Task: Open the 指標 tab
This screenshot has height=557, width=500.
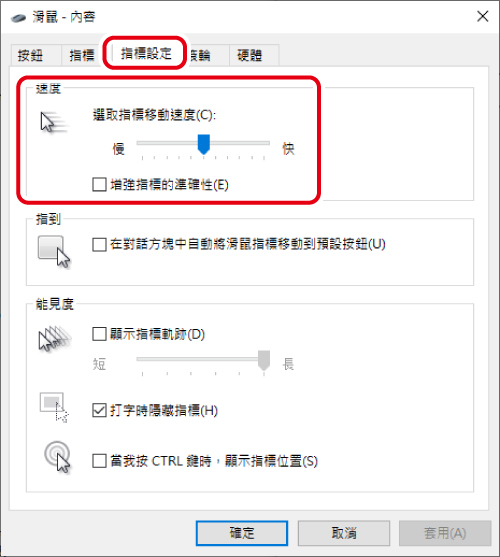Action: pyautogui.click(x=82, y=55)
